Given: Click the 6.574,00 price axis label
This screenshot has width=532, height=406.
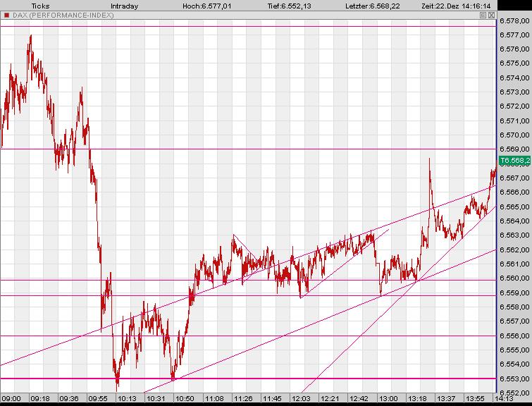Looking at the screenshot, I should coord(515,78).
